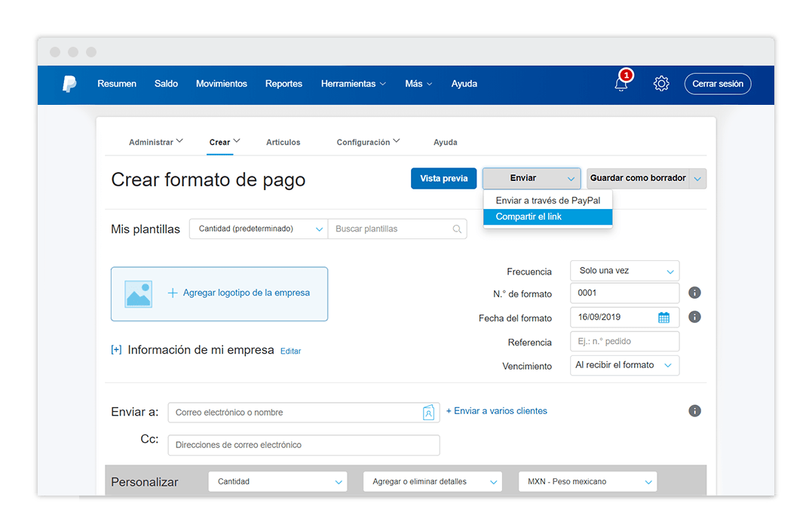Open the Frecuencia dropdown
Image resolution: width=812 pixels, height=528 pixels.
(624, 271)
